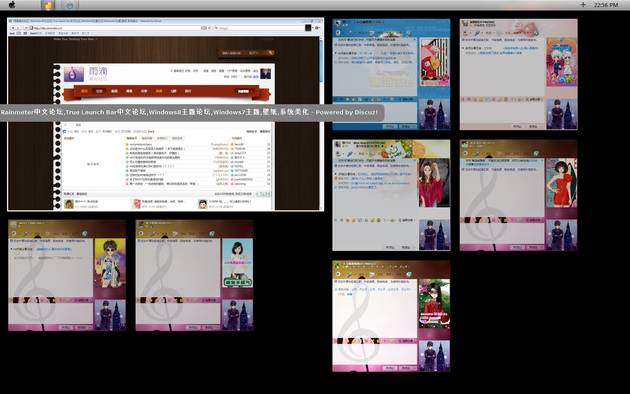The width and height of the screenshot is (630, 394).
Task: Click the gray printer-like icon in top bar
Action: click(x=70, y=5)
